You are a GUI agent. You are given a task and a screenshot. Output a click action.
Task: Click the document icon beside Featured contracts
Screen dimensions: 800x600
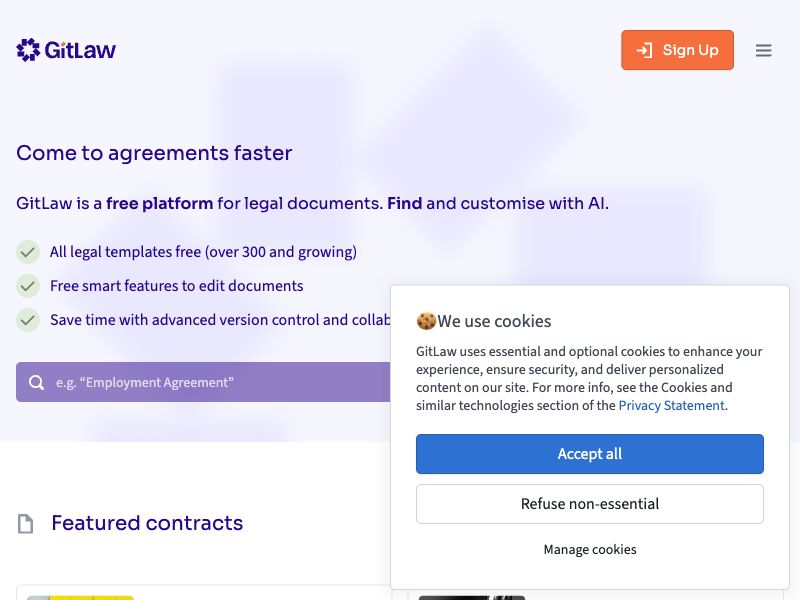point(26,523)
